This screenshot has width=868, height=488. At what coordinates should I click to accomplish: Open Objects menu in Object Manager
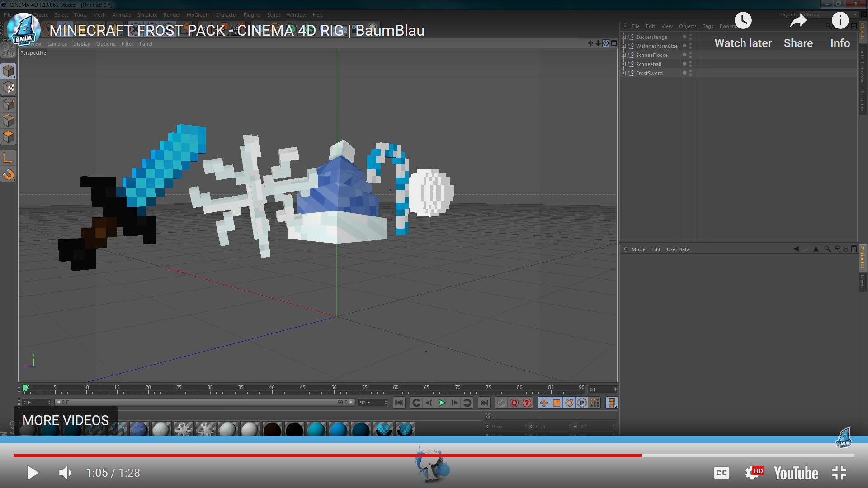[688, 26]
